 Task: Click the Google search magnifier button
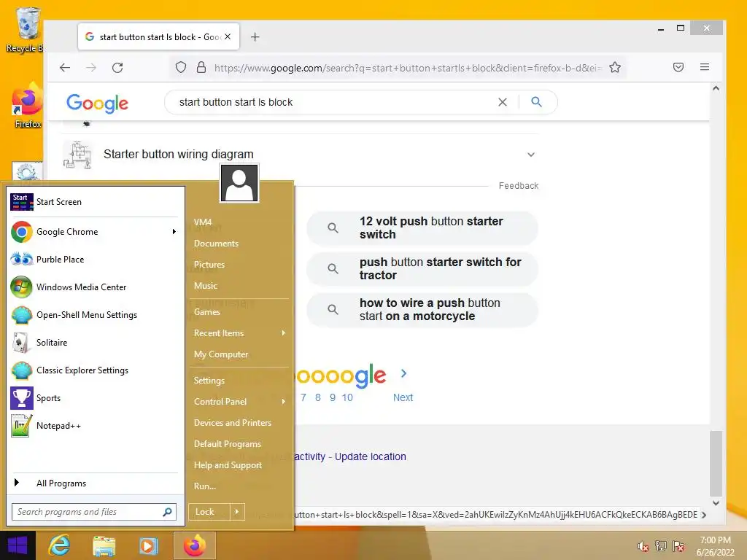[536, 102]
